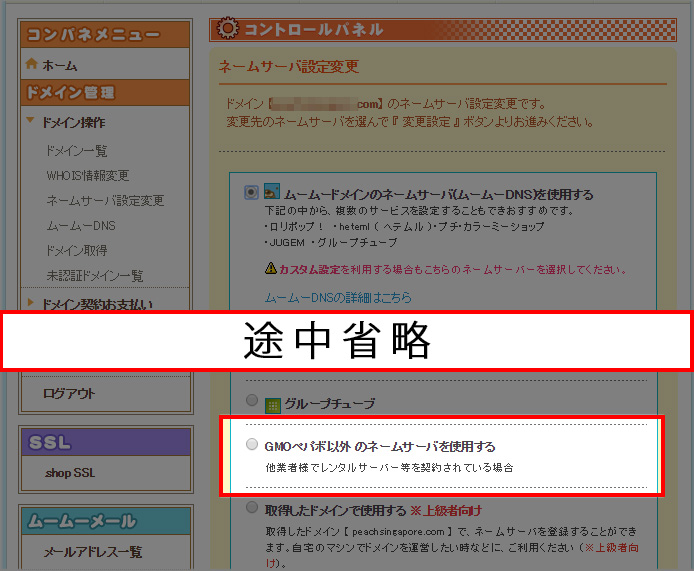This screenshot has width=694, height=571.
Task: Click the SSL section header
Action: coord(105,442)
